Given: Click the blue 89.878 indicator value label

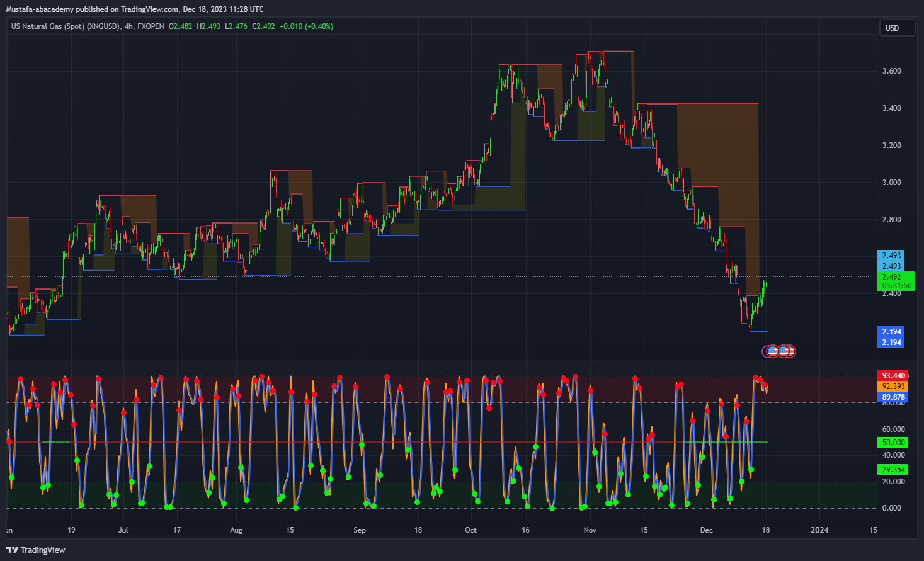Looking at the screenshot, I should [893, 397].
